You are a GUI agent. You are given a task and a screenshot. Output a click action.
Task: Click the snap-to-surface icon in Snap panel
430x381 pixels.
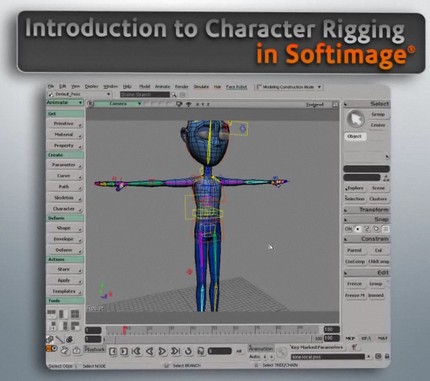(x=376, y=229)
